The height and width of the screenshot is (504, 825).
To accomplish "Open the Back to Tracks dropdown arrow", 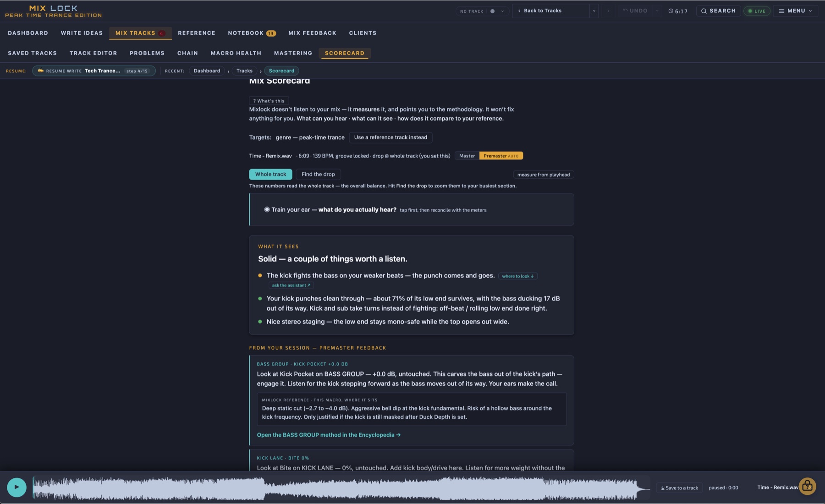I will click(x=594, y=11).
